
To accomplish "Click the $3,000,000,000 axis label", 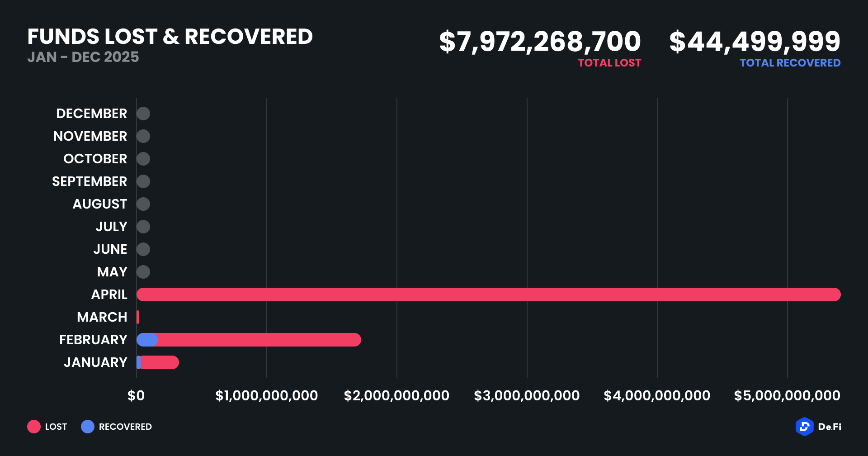I will coord(527,396).
